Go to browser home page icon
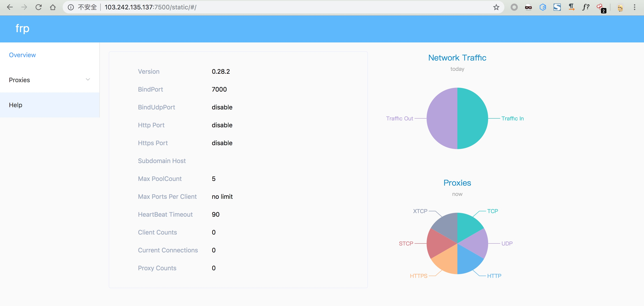This screenshot has height=306, width=644. pos(53,7)
